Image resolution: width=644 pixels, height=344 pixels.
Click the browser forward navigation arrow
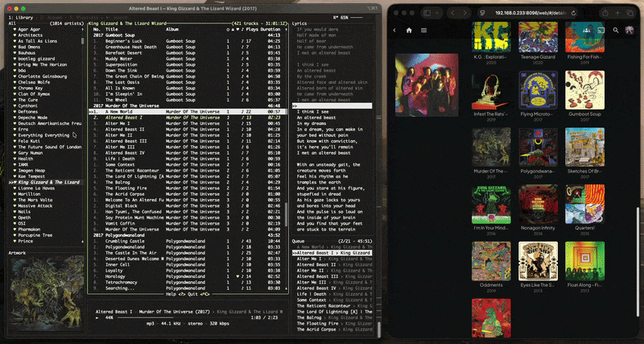click(464, 13)
